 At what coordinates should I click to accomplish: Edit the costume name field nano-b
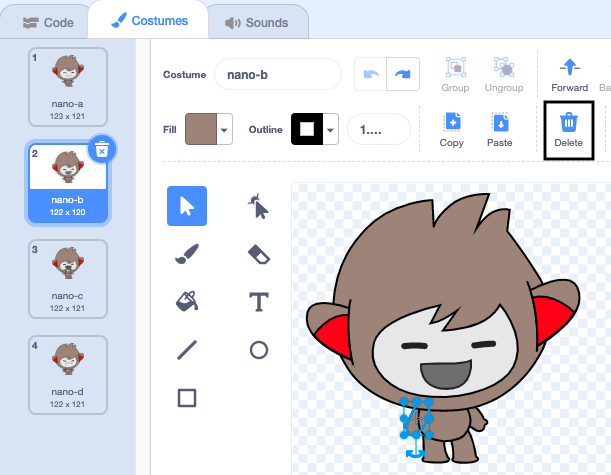[278, 75]
